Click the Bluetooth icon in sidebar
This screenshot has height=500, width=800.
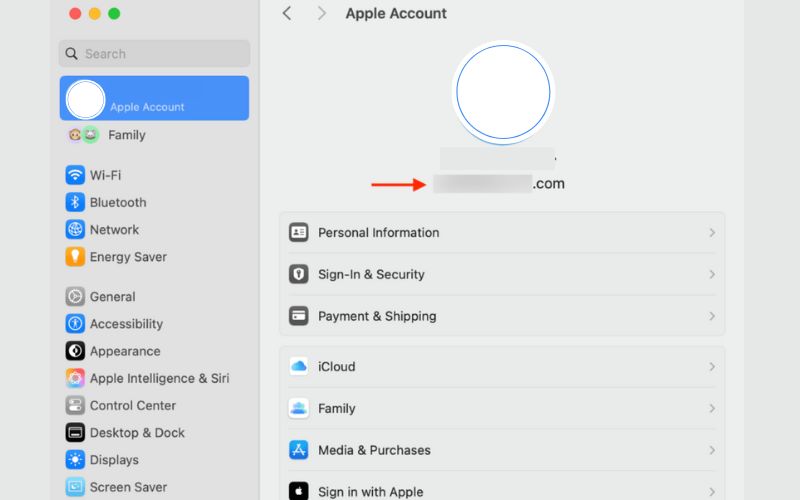coord(75,202)
